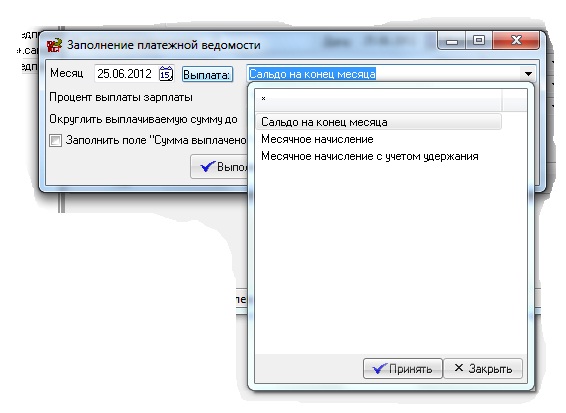Image resolution: width=566 pixels, height=413 pixels.
Task: Click the highlighted Сальдо на конец месяца field
Action: click(312, 74)
